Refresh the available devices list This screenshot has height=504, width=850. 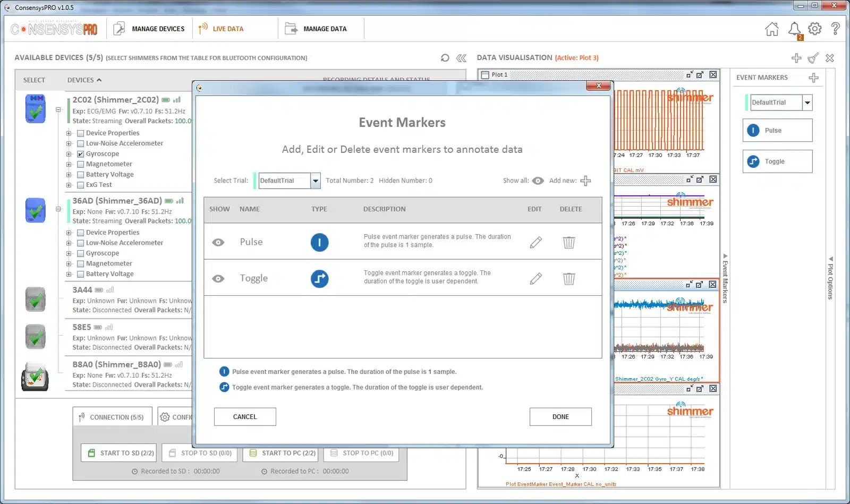[445, 57]
